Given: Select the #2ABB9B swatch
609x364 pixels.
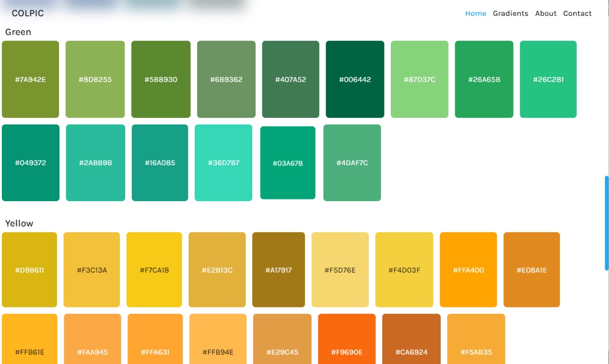Looking at the screenshot, I should tap(95, 163).
